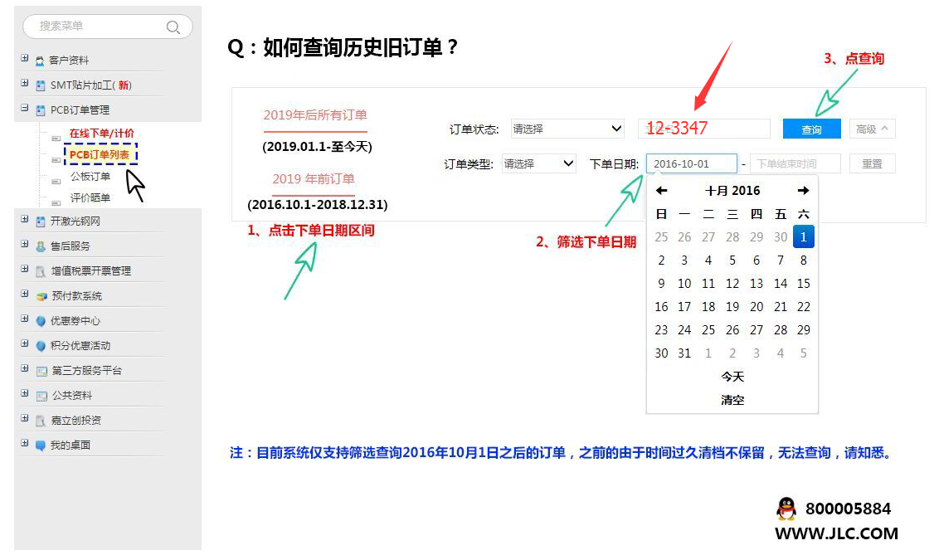Screen dimensions: 934x560
Task: Click the search magnifier icon in menu search
Action: pyautogui.click(x=173, y=27)
